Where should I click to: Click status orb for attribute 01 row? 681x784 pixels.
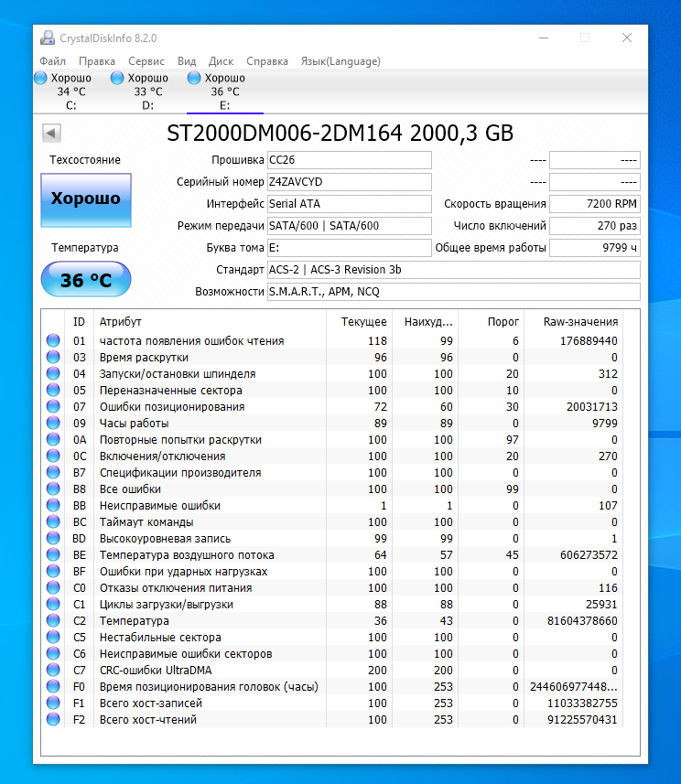(53, 340)
